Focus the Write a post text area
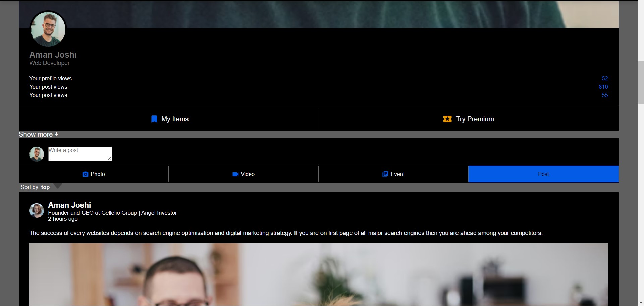Screen dimensions: 644x306 pos(80,154)
